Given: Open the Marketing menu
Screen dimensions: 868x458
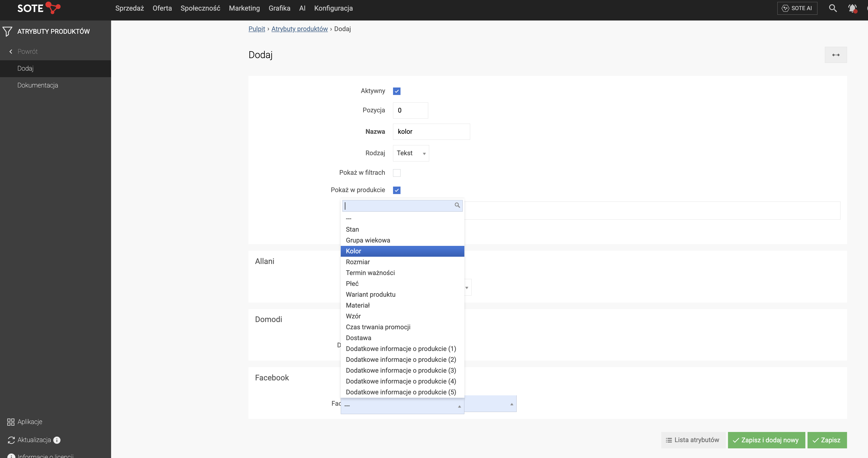Looking at the screenshot, I should 244,8.
